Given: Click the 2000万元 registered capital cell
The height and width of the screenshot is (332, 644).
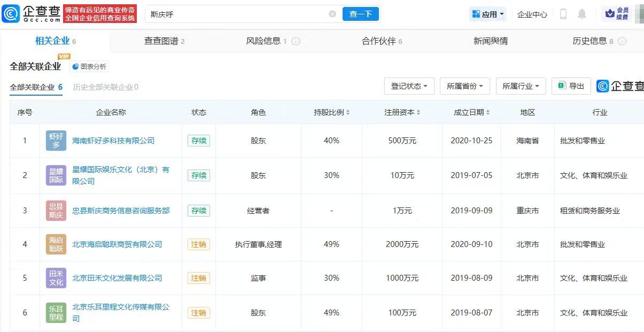Looking at the screenshot, I should click(x=402, y=244).
